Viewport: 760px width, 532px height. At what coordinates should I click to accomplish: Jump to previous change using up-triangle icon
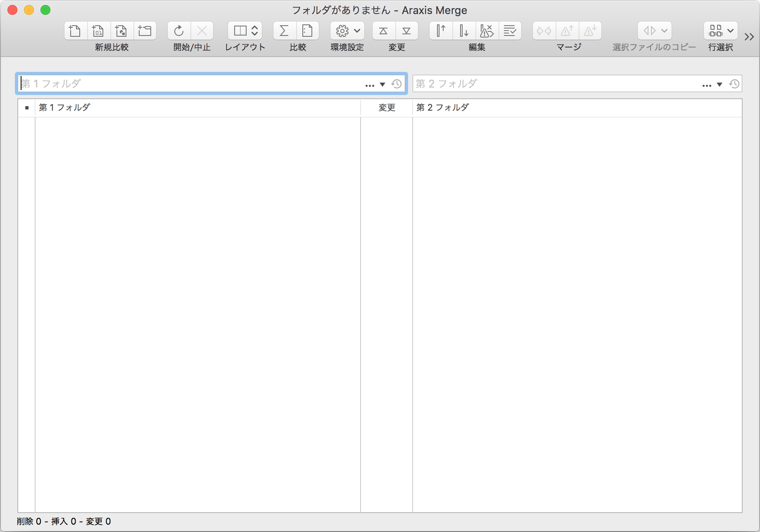tap(383, 31)
